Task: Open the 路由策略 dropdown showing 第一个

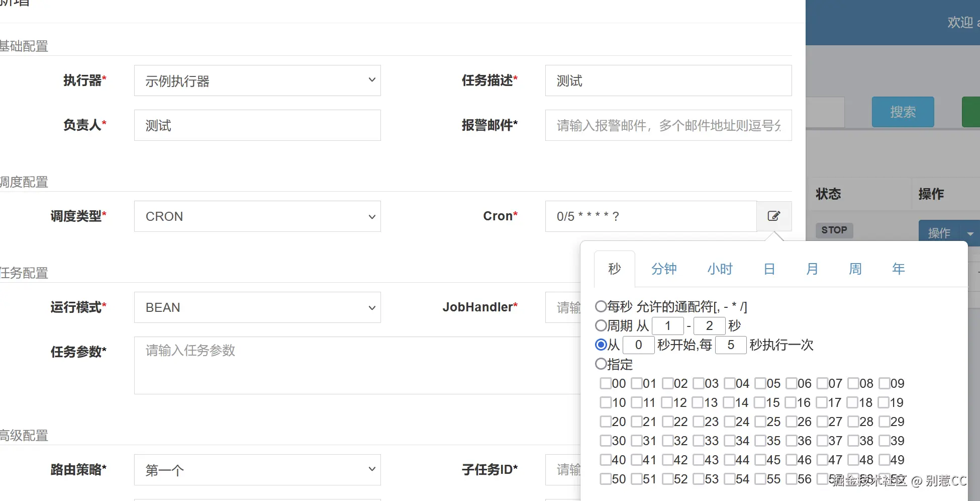Action: [257, 469]
